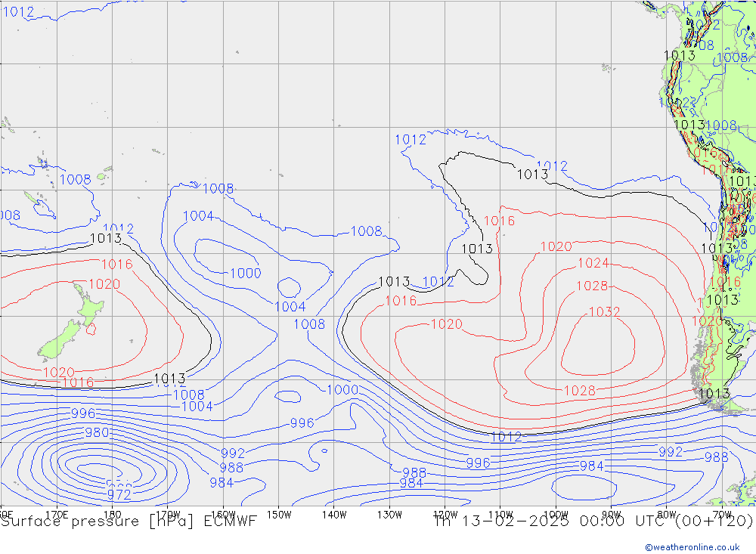The height and width of the screenshot is (554, 756).
Task: Click the 150W longitude axis label
Action: 279,515
